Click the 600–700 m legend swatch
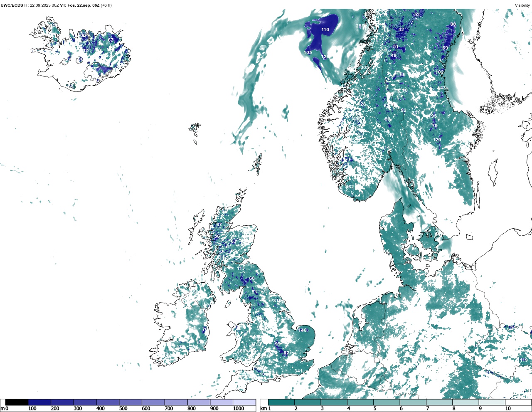This screenshot has height=412, width=532. 153,402
